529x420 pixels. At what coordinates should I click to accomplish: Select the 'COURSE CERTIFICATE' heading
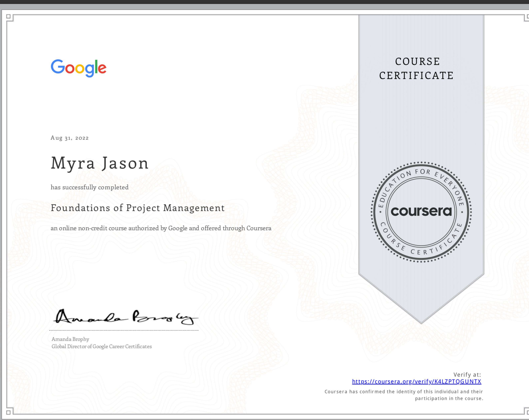click(x=416, y=68)
